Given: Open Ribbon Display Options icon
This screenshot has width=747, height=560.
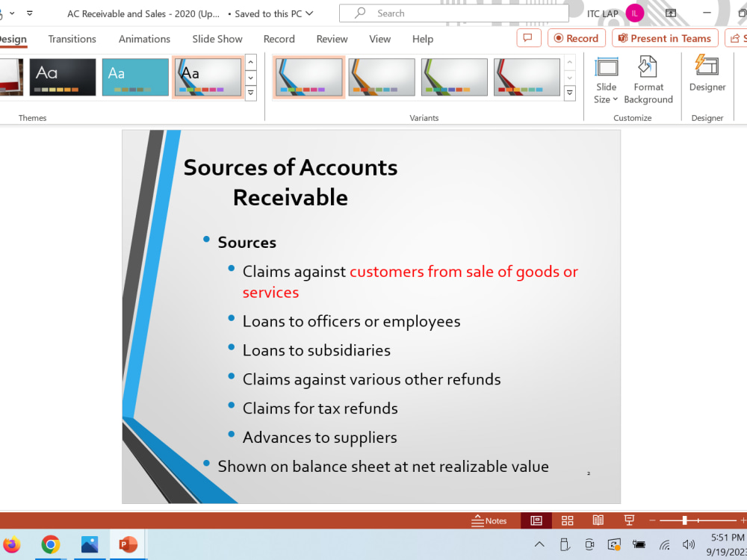Looking at the screenshot, I should pos(670,13).
